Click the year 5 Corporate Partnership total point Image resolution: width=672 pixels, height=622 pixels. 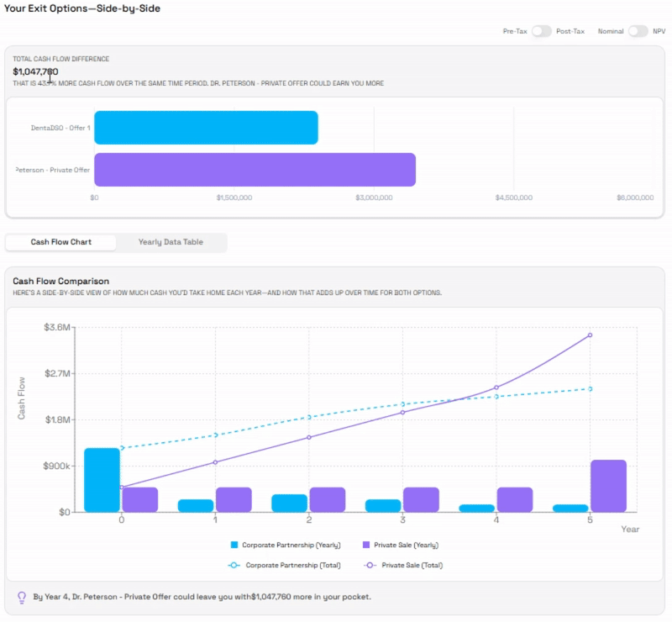(x=591, y=389)
